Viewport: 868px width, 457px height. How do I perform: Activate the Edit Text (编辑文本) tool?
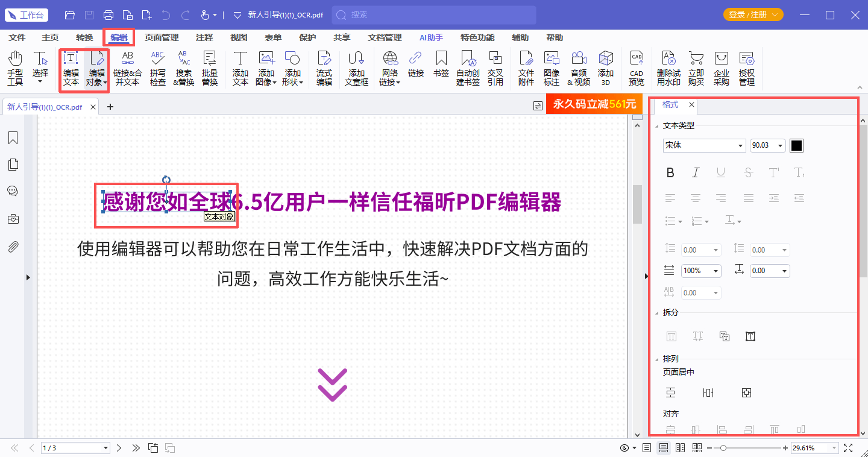(71, 68)
